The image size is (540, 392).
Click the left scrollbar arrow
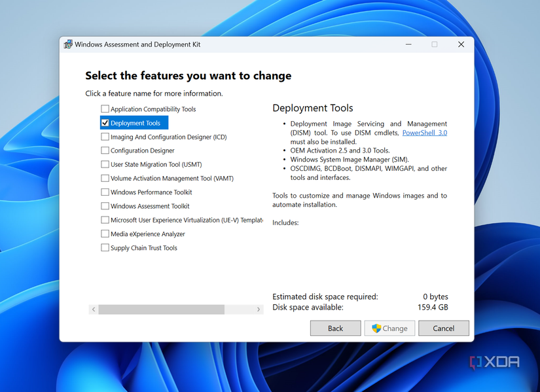(x=93, y=309)
